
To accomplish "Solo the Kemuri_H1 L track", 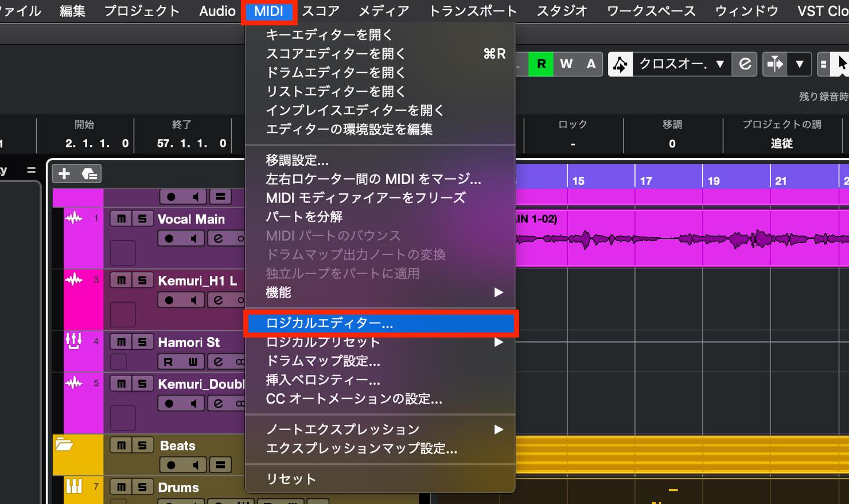I will [142, 280].
